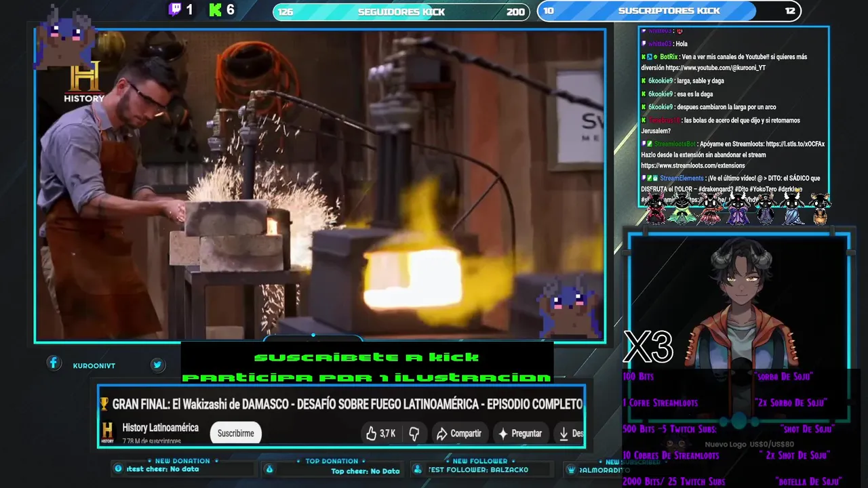Click the Kick badge beside Tenebrus10 message
Viewport: 868px width, 488px height.
[644, 120]
